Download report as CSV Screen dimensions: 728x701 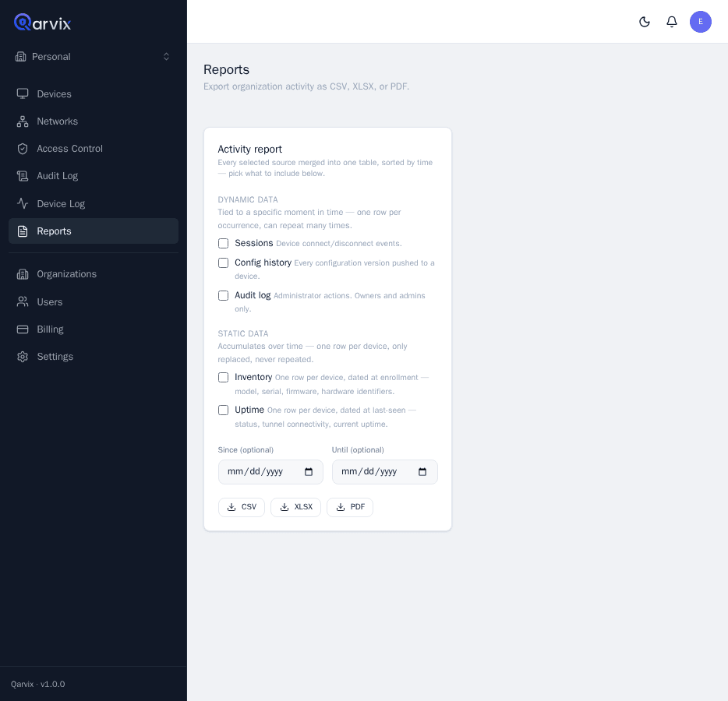click(x=242, y=507)
